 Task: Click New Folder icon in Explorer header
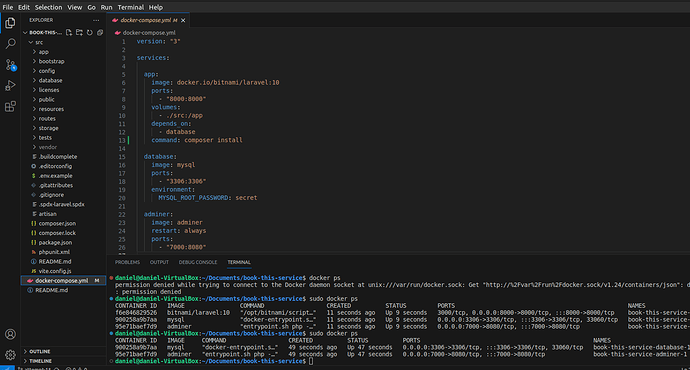[79, 33]
